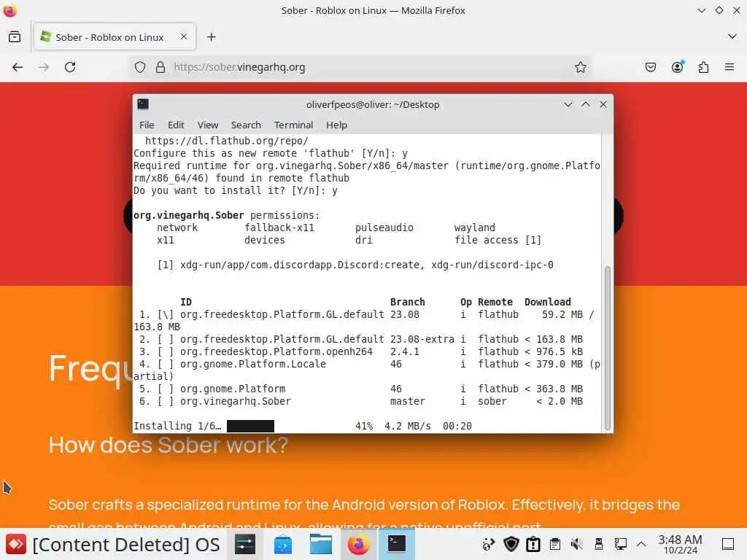Image resolution: width=747 pixels, height=560 pixels.
Task: Open the network connection tray icon
Action: click(621, 544)
